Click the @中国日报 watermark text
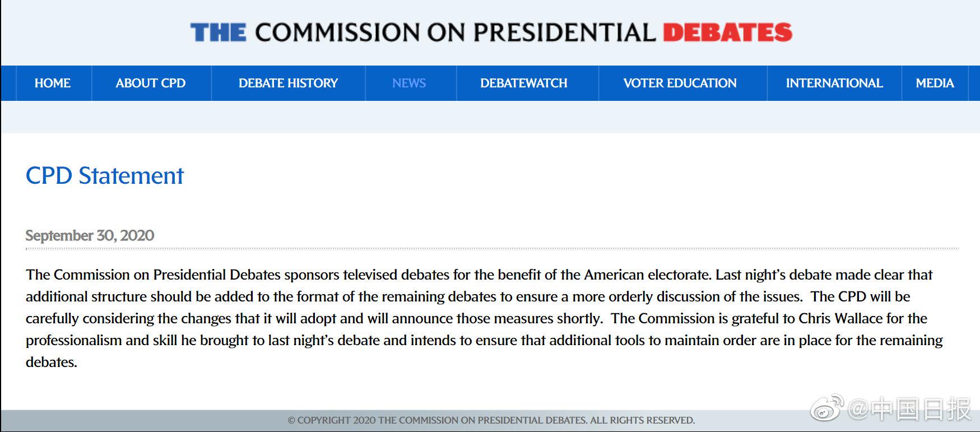This screenshot has width=980, height=432. pyautogui.click(x=909, y=409)
